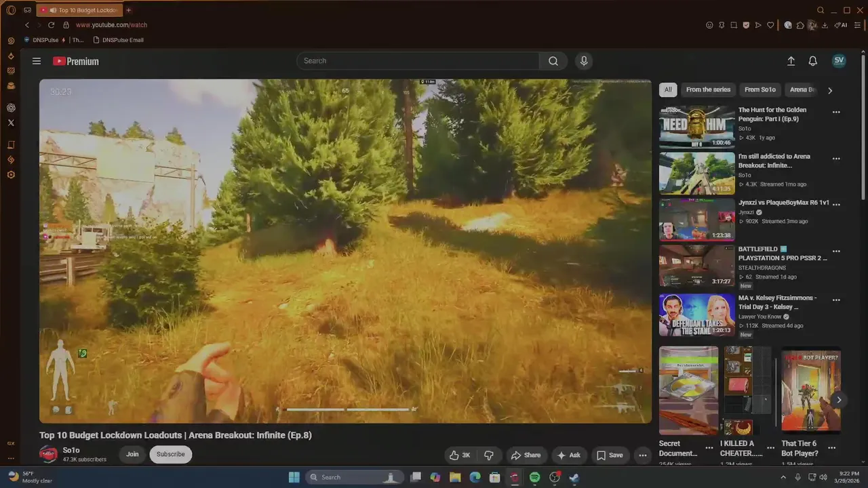Like the video with thumbs up
Viewport: 868px width, 488px height.
click(x=460, y=455)
